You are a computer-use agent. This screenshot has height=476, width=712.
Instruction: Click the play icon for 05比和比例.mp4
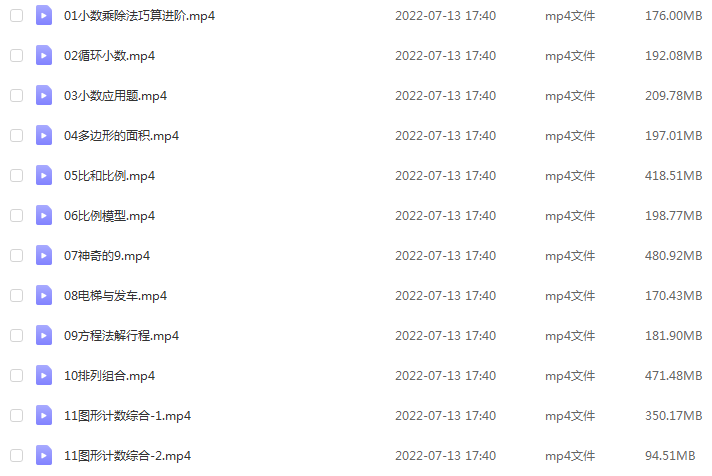point(44,175)
